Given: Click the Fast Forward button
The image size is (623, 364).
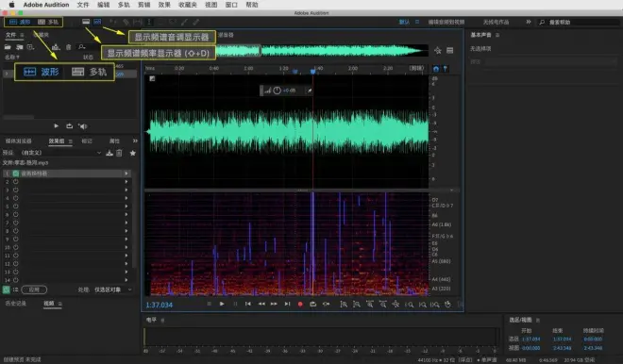Looking at the screenshot, I should [274, 304].
